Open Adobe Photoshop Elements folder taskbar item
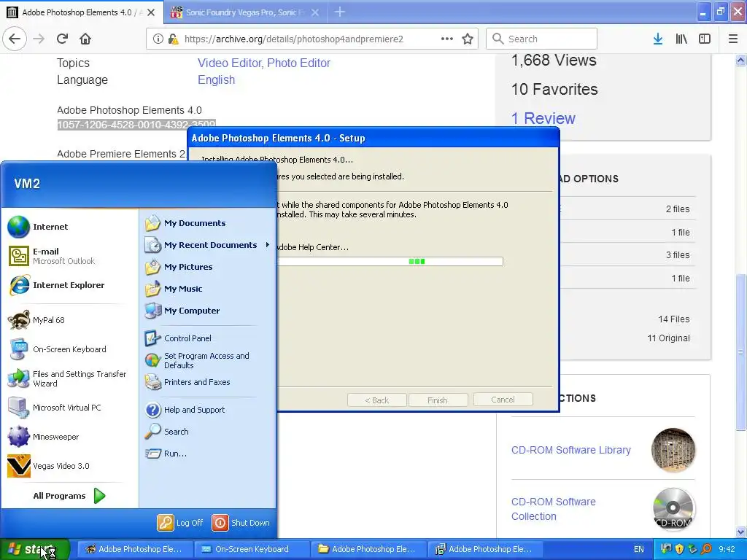 368,549
